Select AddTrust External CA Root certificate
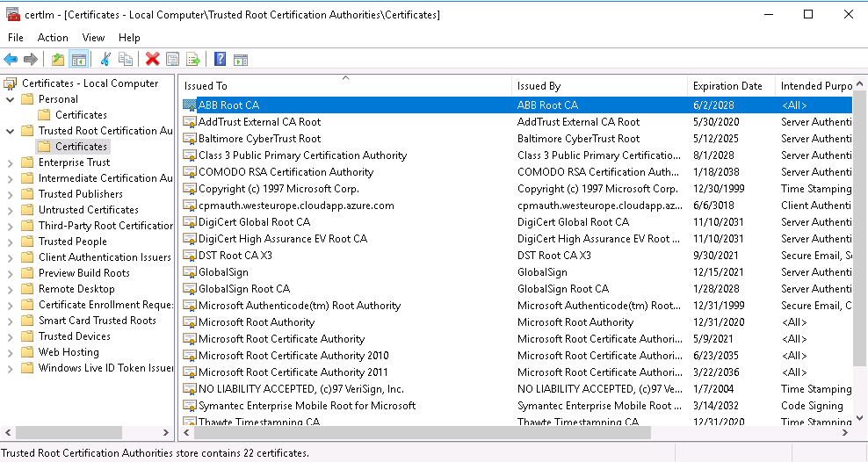Viewport: 868px width, 462px height. click(x=260, y=122)
